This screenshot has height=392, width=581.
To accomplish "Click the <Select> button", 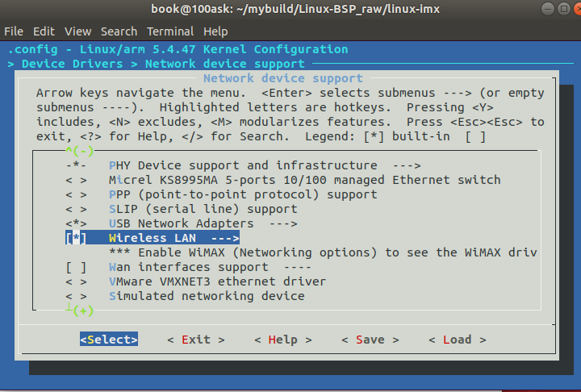I will 109,339.
